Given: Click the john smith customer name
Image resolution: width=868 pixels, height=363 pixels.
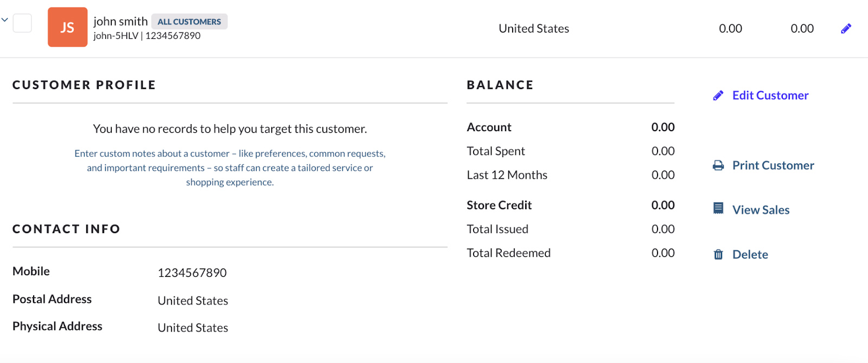Looking at the screenshot, I should point(120,21).
